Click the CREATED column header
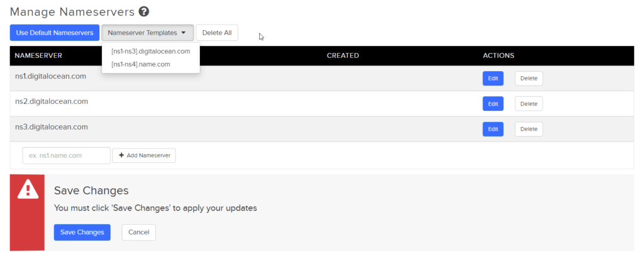The height and width of the screenshot is (258, 644). click(343, 55)
